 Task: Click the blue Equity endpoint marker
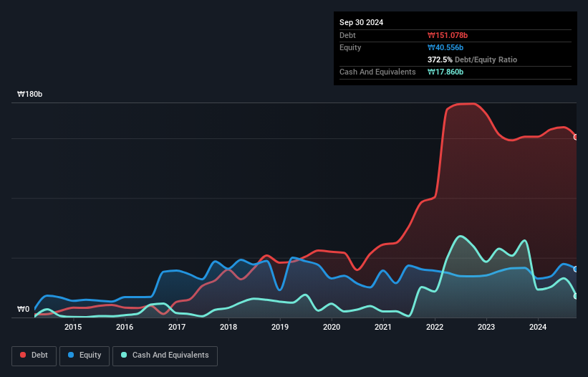(576, 269)
